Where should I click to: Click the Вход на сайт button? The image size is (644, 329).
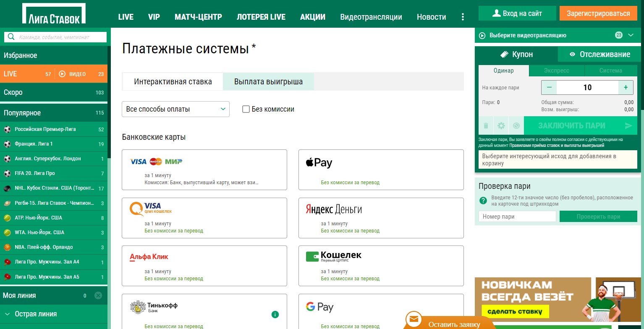point(517,13)
